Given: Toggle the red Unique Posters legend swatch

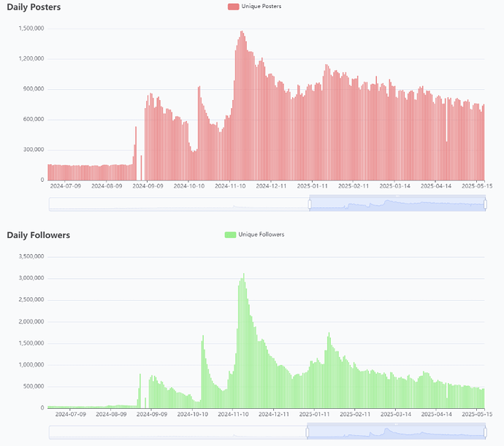Looking at the screenshot, I should click(233, 7).
